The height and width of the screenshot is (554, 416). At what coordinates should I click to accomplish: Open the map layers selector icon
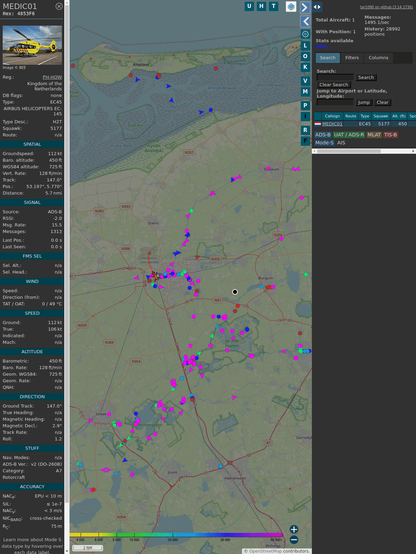click(x=291, y=7)
